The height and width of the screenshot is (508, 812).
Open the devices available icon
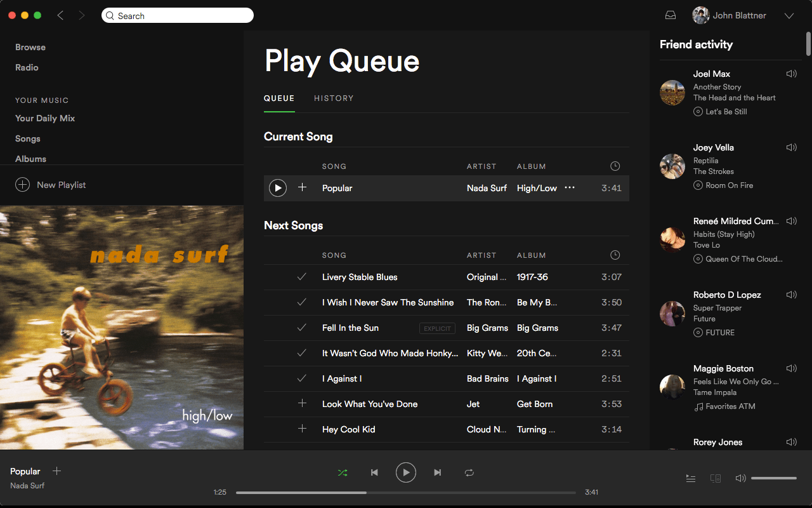click(716, 478)
